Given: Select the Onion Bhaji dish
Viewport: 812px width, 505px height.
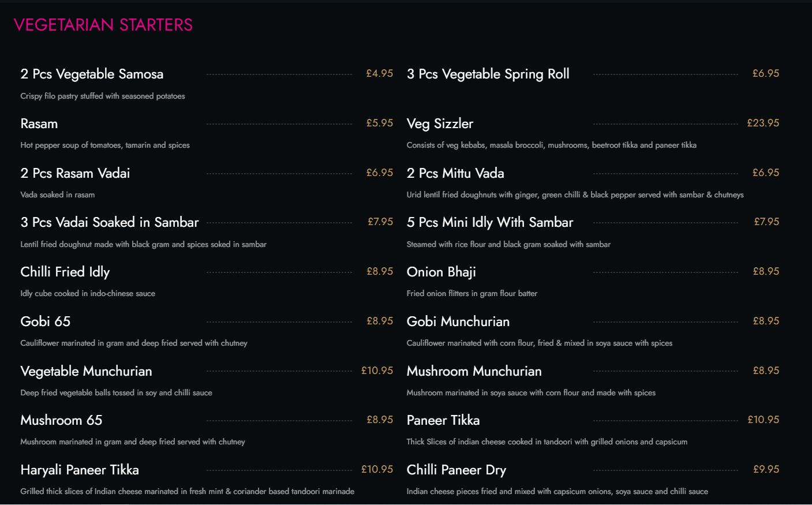Looking at the screenshot, I should click(441, 272).
